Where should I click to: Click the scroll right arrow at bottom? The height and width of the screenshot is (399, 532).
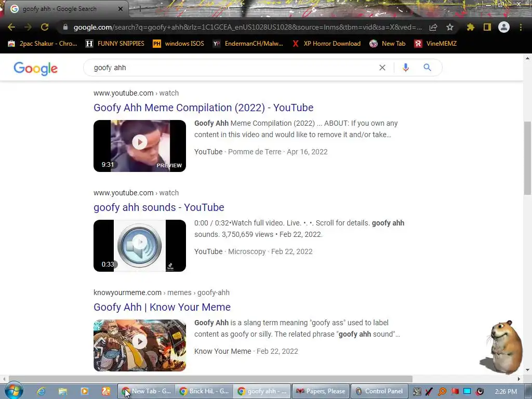[519, 379]
